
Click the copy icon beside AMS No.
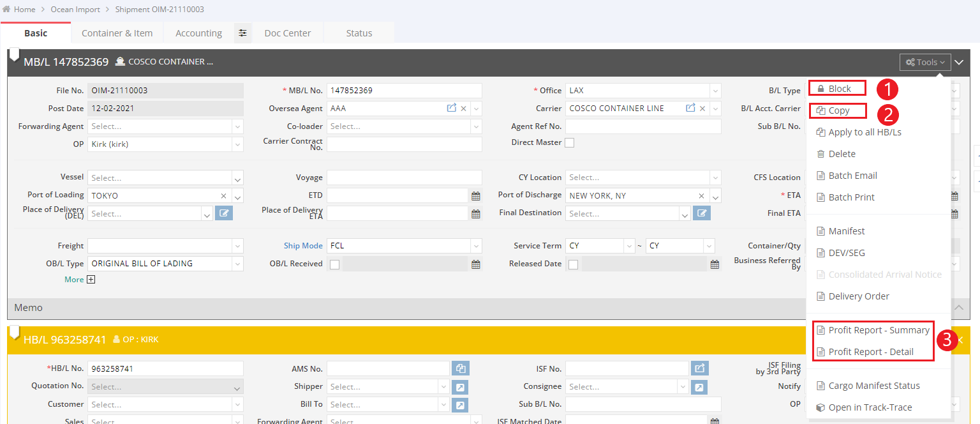click(x=460, y=368)
